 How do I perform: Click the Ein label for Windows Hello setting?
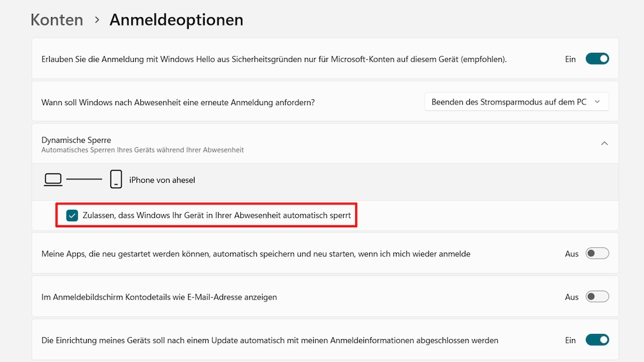[x=570, y=59]
